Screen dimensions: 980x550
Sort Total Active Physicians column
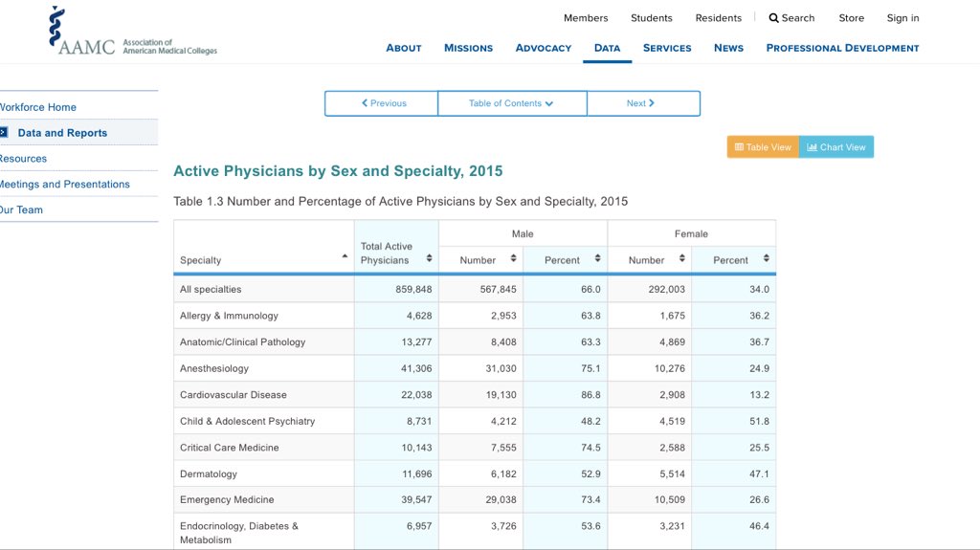point(429,258)
